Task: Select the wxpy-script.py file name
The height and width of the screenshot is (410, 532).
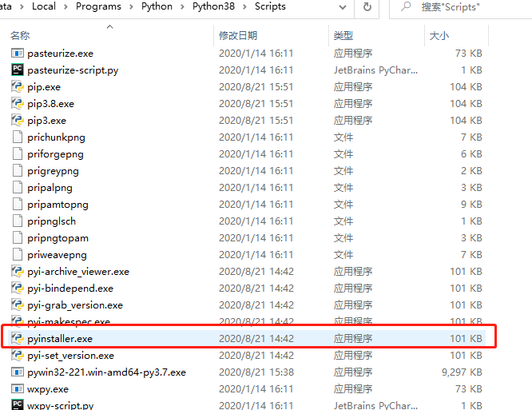Action: [61, 405]
